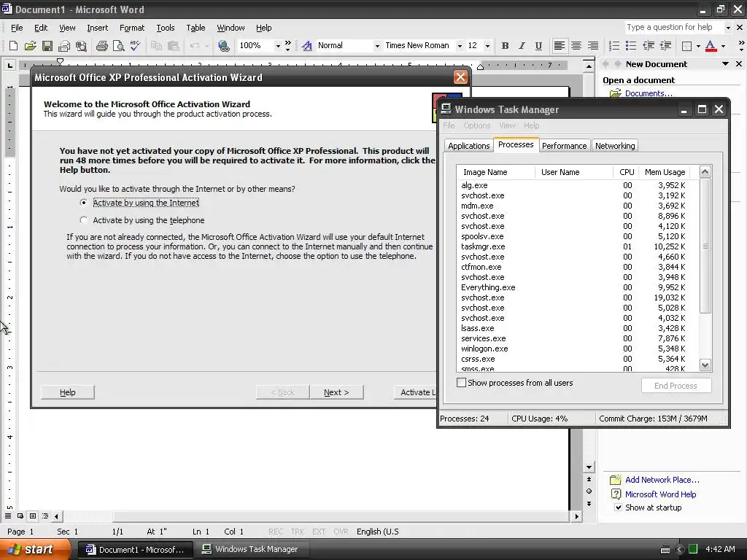Screen dimensions: 747x560
Task: Click the Search icon in Word toolbar
Action: 82,46
